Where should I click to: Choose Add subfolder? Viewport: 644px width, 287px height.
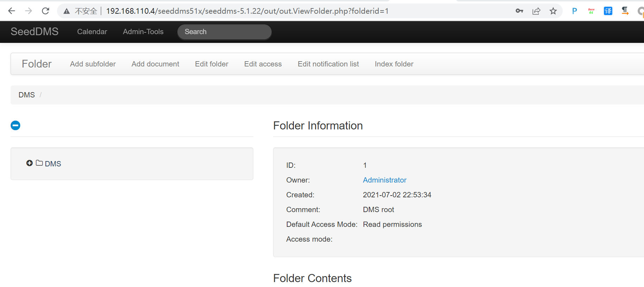[x=93, y=64]
